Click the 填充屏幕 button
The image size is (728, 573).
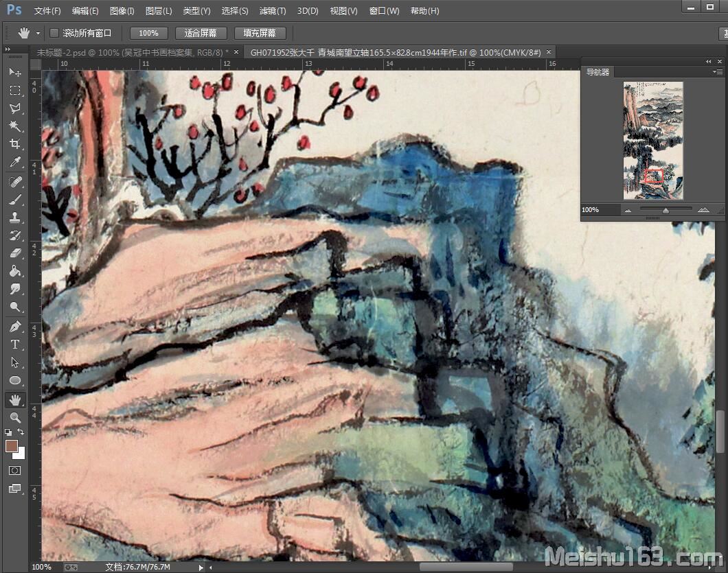click(x=260, y=34)
